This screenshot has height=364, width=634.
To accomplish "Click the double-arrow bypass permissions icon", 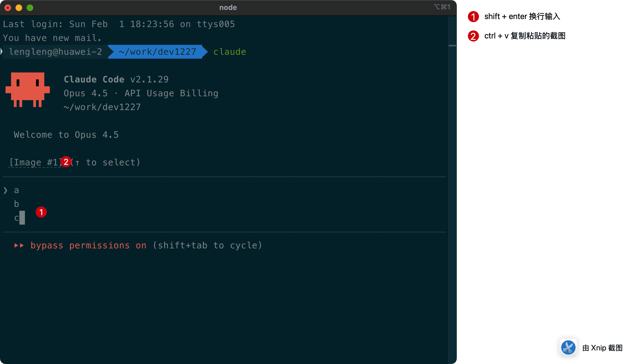I will 19,245.
